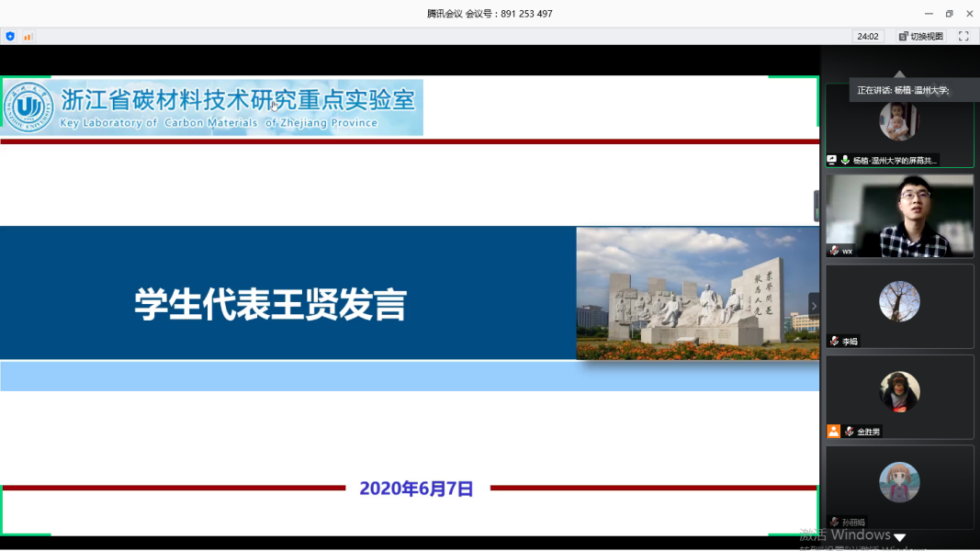Select 李娟's tree avatar tile
Viewport: 980px width, 551px height.
[x=899, y=301]
